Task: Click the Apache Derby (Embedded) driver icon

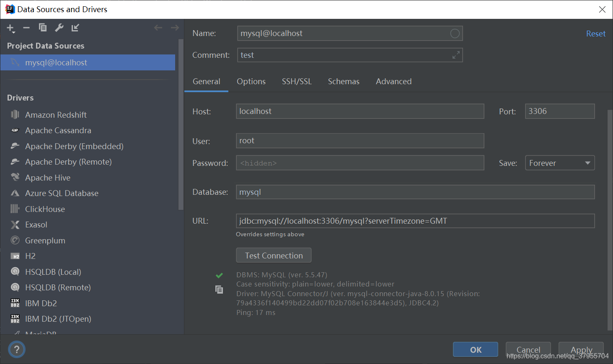Action: click(15, 146)
